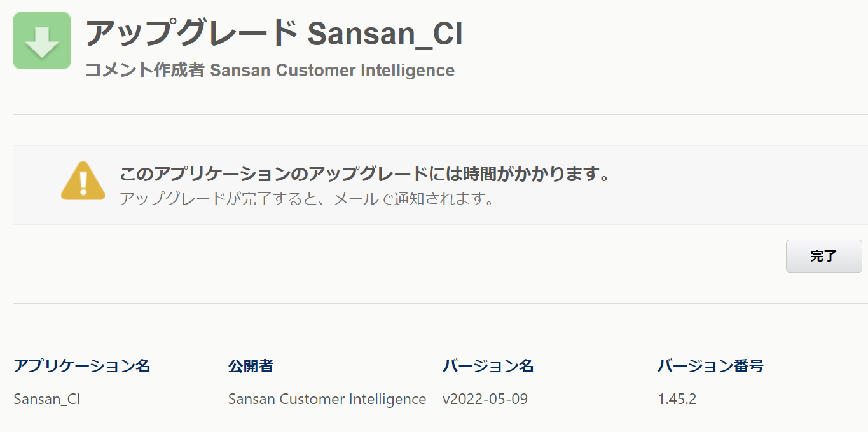Click the divider line under the page header
868x432 pixels.
point(441,115)
